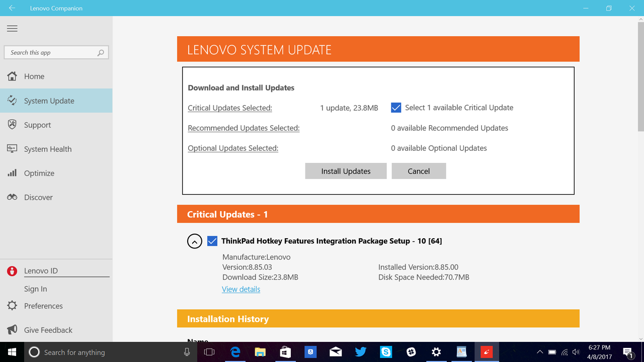Viewport: 644px width, 362px height.
Task: Open Slack from the taskbar
Action: (411, 352)
